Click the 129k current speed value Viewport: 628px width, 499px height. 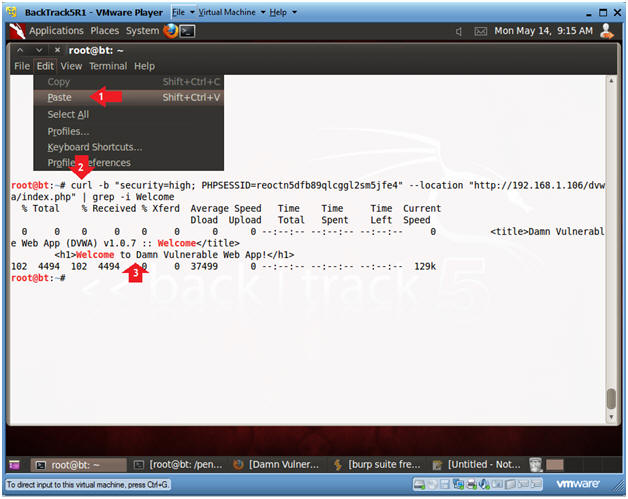425,266
